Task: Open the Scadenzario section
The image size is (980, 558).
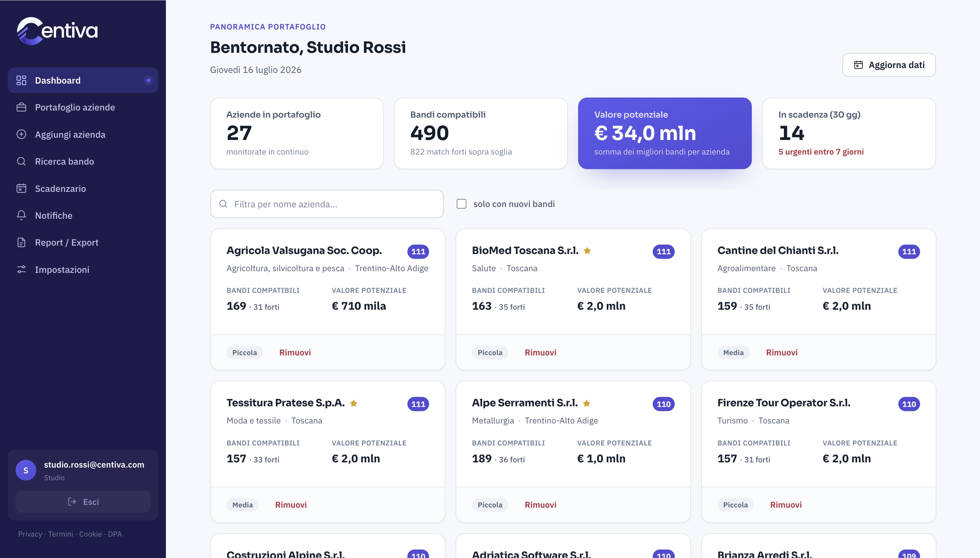Action: click(x=83, y=188)
